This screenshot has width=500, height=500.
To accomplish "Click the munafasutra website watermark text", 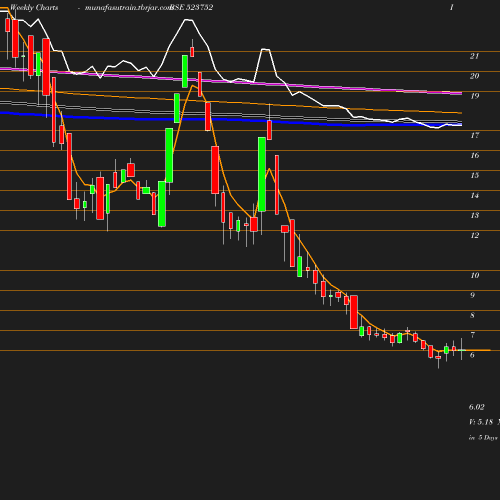I will (x=128, y=7).
